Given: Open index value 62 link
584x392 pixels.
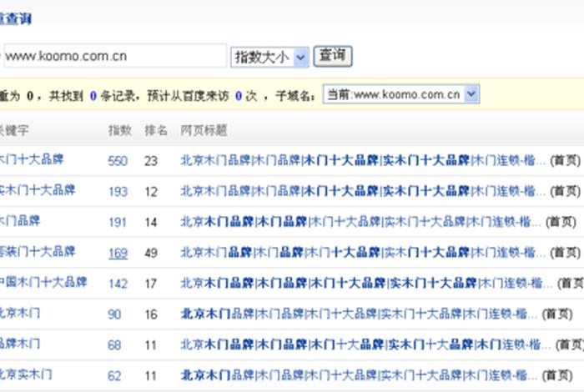Looking at the screenshot, I should point(114,375).
